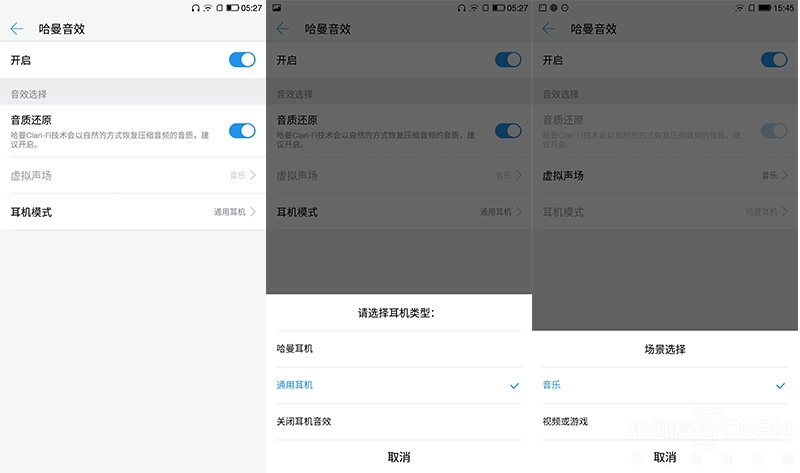
Task: Choose 视频或游戏 scene option
Action: 665,421
